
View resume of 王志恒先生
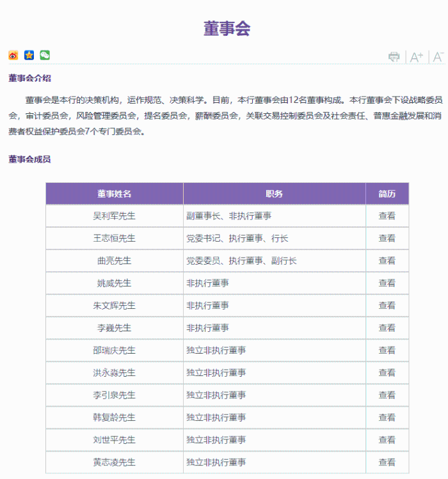[x=387, y=239]
